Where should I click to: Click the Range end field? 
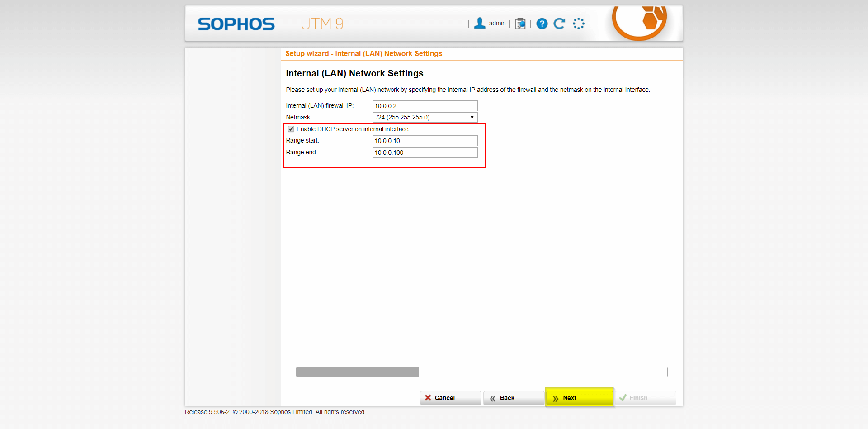click(x=425, y=153)
